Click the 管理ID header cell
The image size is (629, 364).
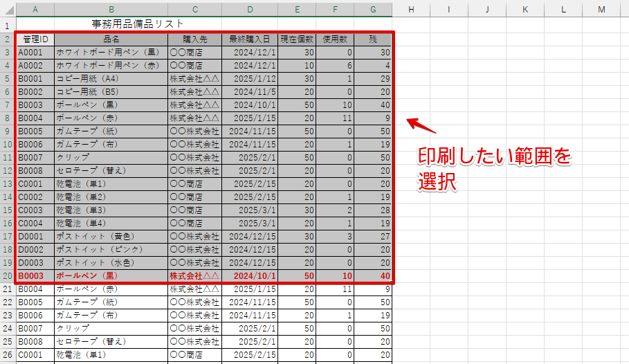(x=35, y=39)
